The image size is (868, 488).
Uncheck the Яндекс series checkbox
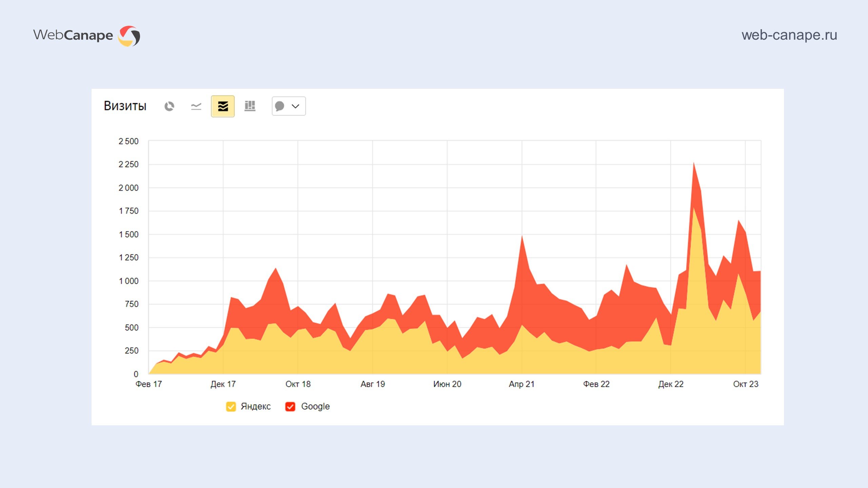tap(231, 406)
